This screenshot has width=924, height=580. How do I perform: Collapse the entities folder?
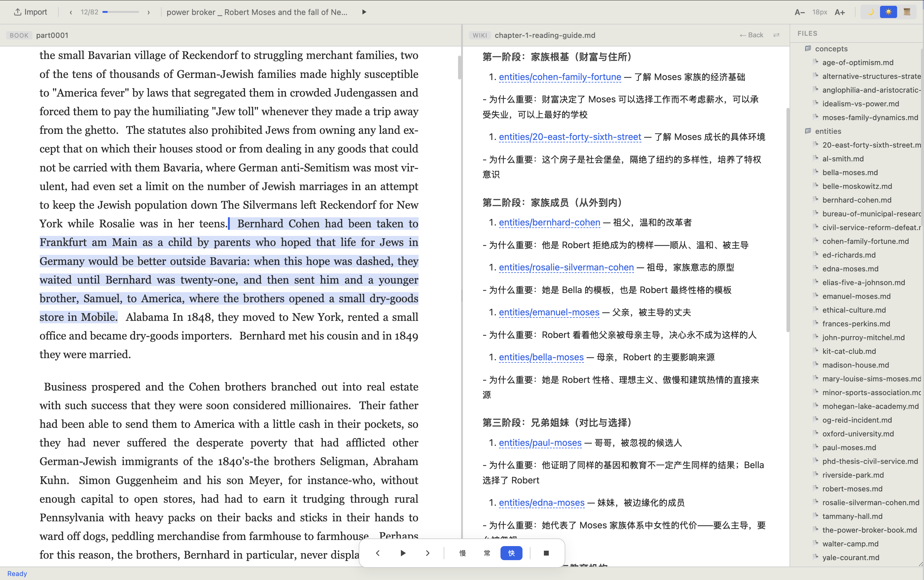[828, 131]
